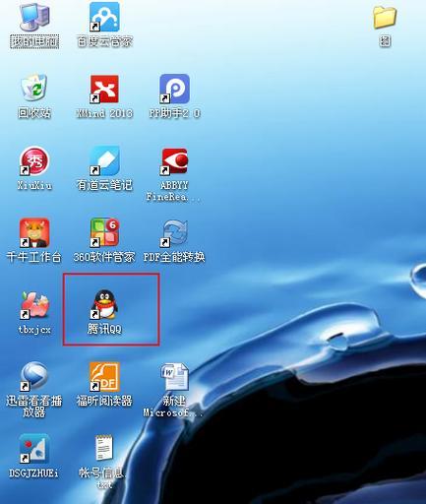The height and width of the screenshot is (504, 426).
Task: Select the 千牛工作台 icon
Action: coord(34,232)
